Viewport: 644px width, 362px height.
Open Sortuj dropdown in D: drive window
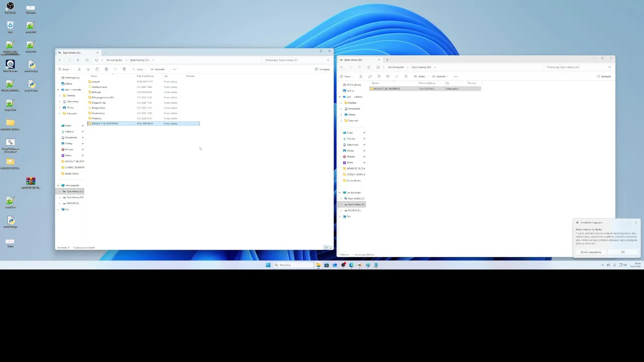pos(420,76)
